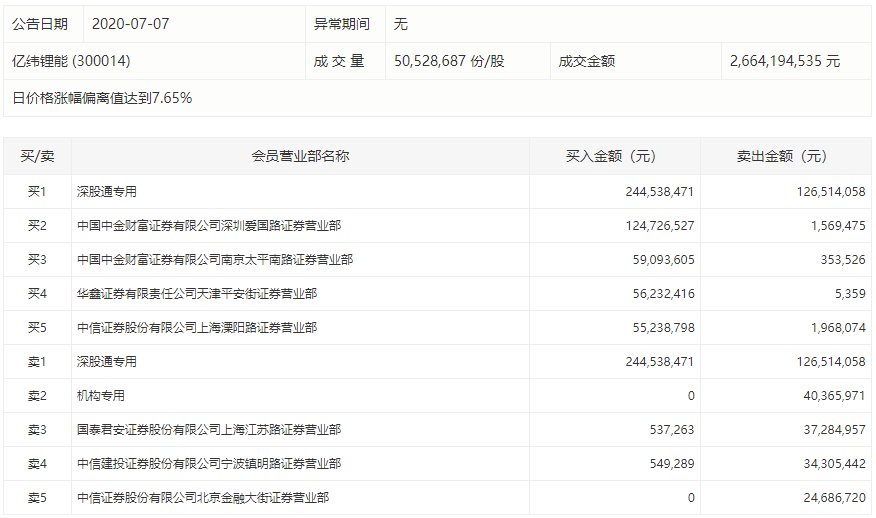Click the 卖5 row label
This screenshot has width=876, height=518.
[37, 498]
